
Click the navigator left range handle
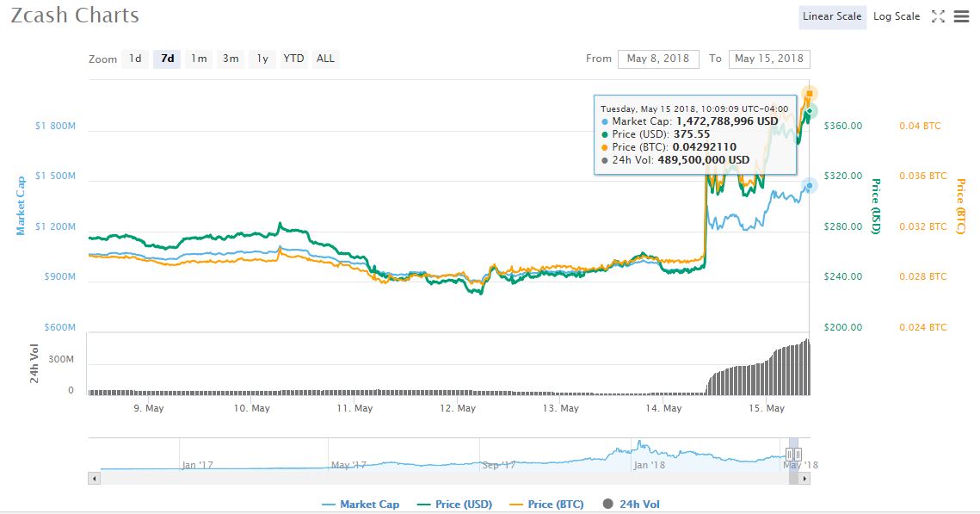click(789, 455)
